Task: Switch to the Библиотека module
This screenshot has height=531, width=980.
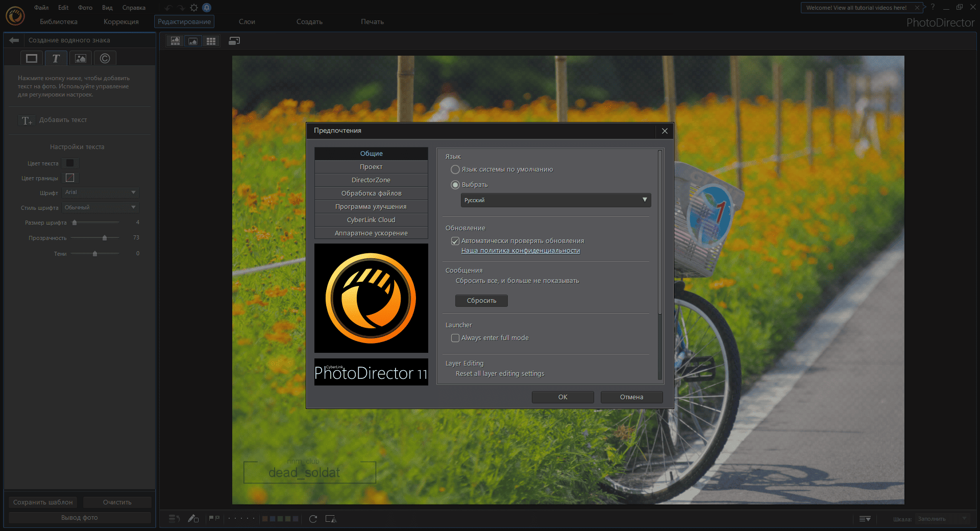Action: tap(59, 21)
